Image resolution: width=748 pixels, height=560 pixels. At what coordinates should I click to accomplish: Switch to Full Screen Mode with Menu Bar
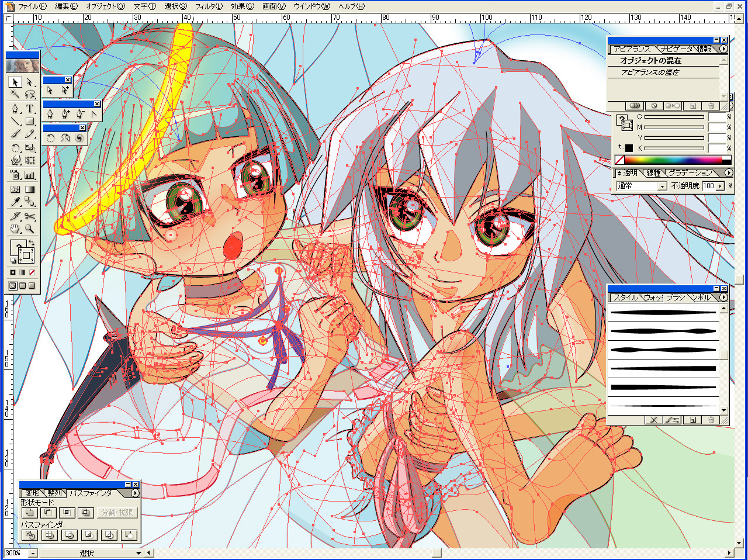tap(22, 286)
